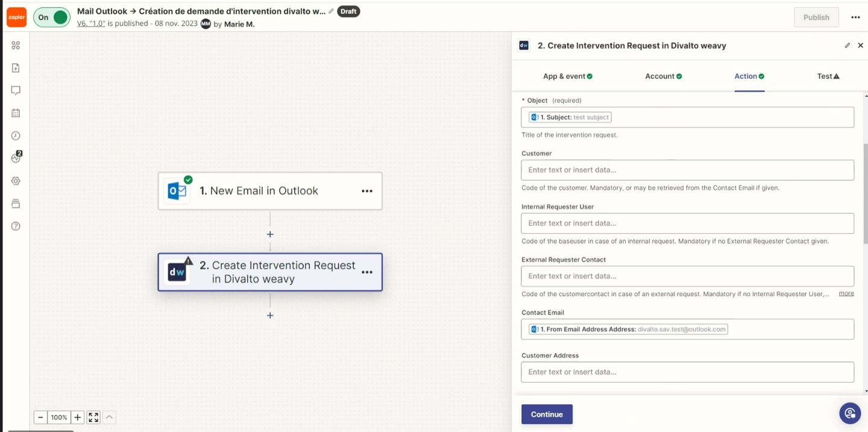Select the Create Intervention Request step card
The height and width of the screenshot is (432, 868).
click(x=270, y=272)
